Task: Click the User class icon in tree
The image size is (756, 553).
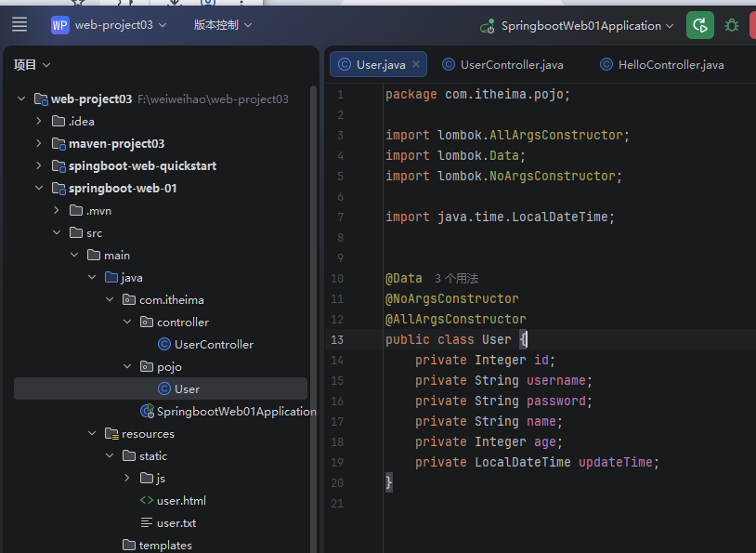Action: [x=164, y=388]
